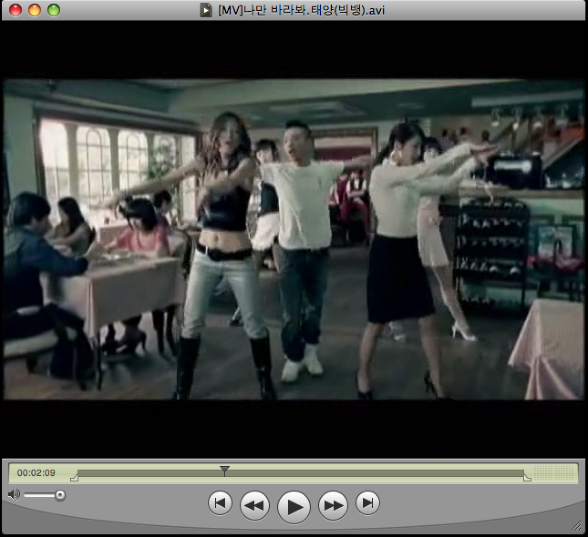The height and width of the screenshot is (537, 588).
Task: Skip to beginning of movie
Action: pyautogui.click(x=220, y=503)
